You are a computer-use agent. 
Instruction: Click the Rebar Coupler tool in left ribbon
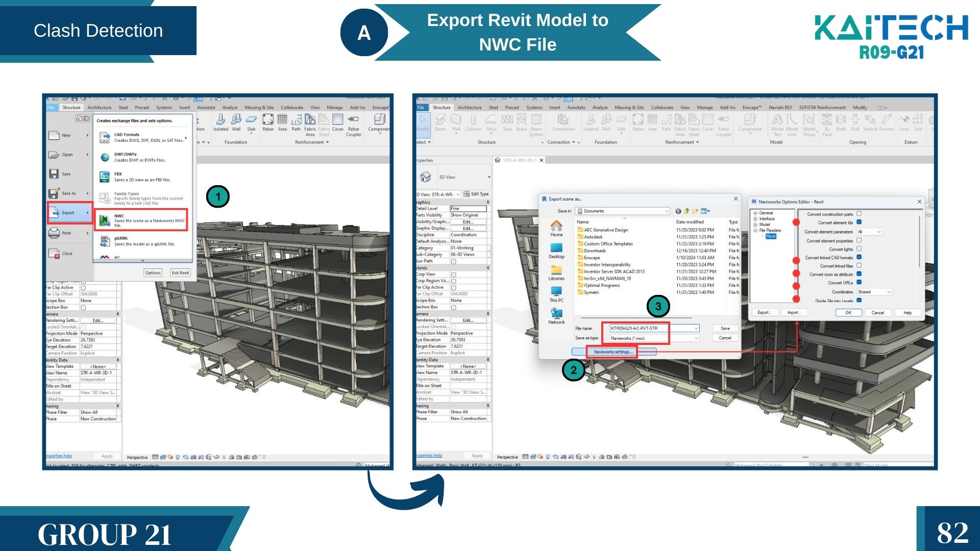coord(353,123)
